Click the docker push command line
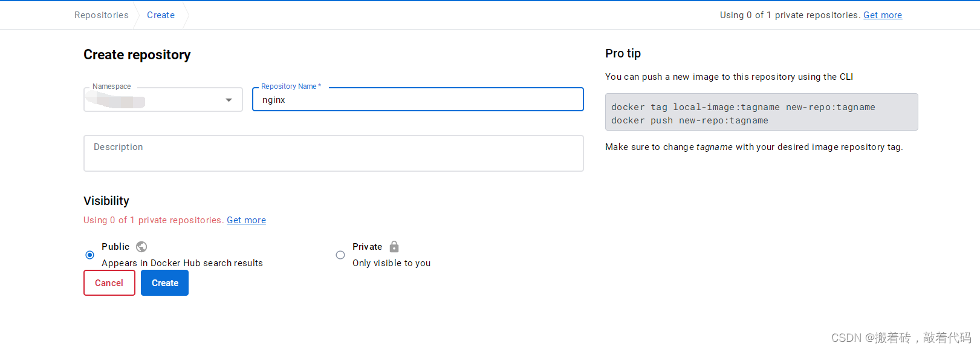This screenshot has height=349, width=980. tap(690, 120)
